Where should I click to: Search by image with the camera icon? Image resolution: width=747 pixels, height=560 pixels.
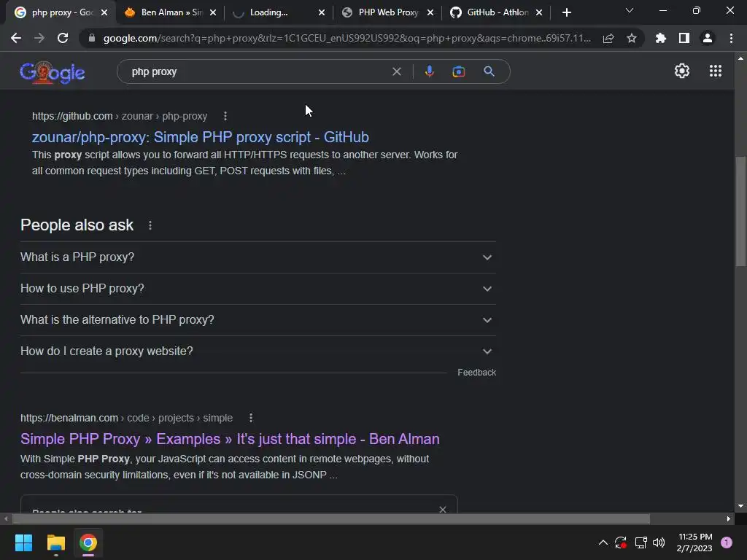pyautogui.click(x=458, y=71)
